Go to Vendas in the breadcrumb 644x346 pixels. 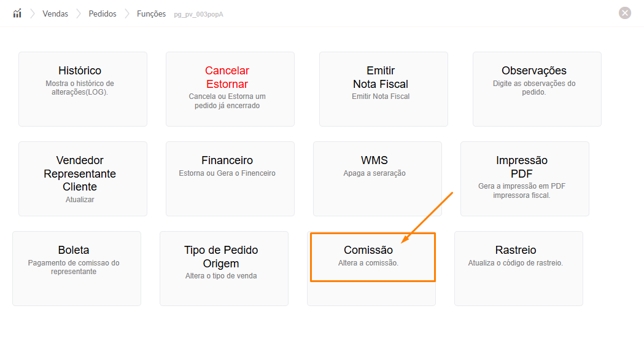pos(55,14)
